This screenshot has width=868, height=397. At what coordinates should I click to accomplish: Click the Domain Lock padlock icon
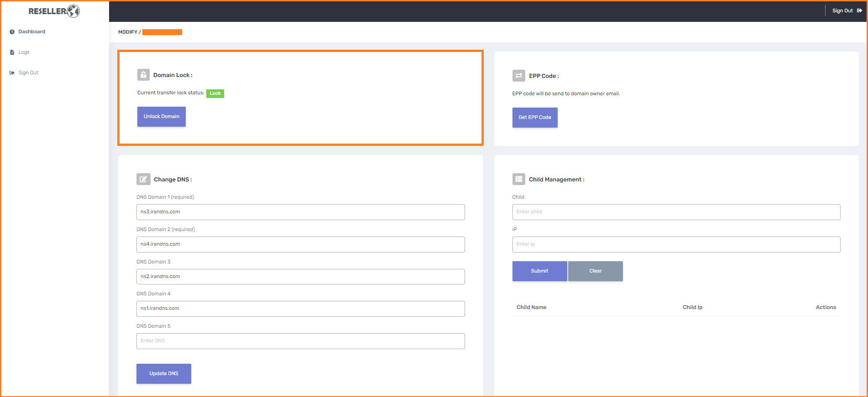(x=143, y=75)
